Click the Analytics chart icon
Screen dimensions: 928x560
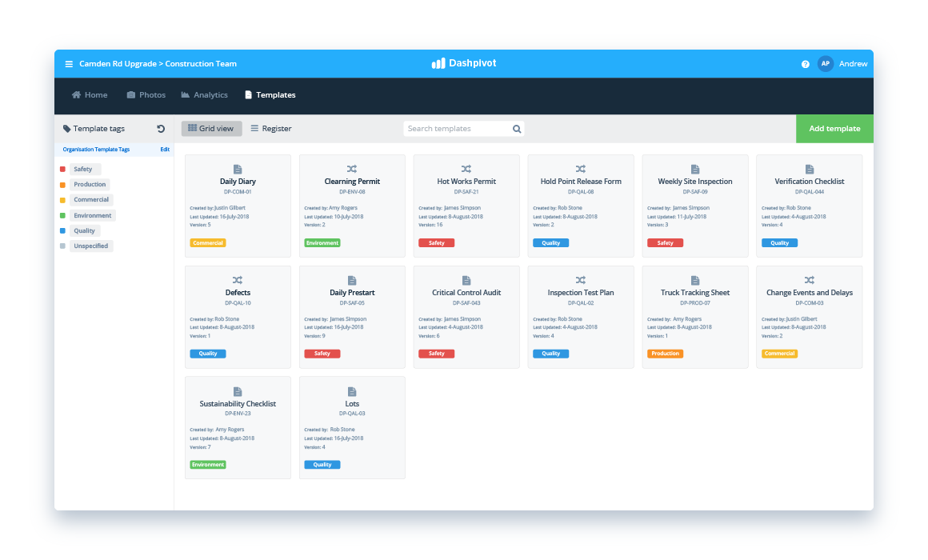point(184,94)
